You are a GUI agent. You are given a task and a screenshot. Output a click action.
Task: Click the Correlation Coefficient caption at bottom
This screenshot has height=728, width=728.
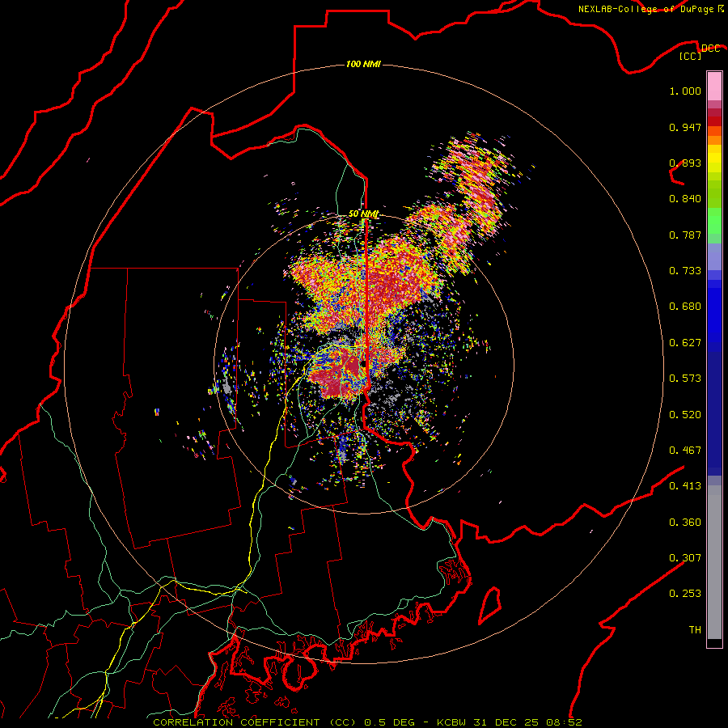(367, 722)
